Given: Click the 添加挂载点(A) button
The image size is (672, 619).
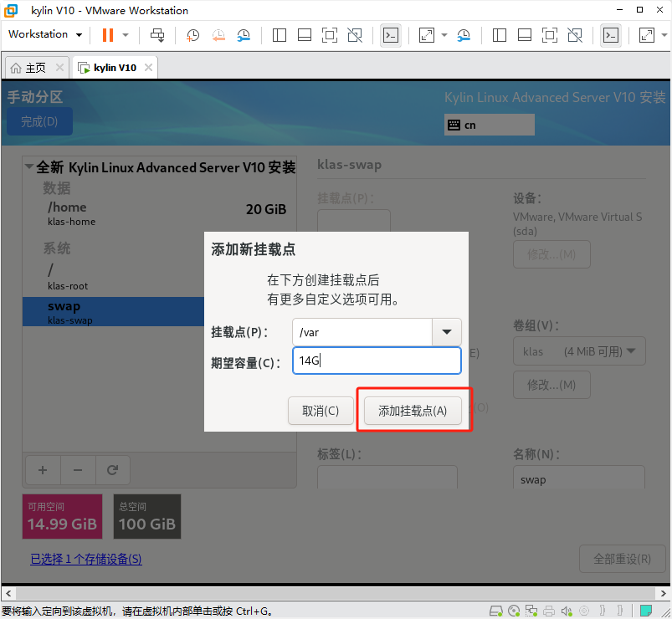Looking at the screenshot, I should pos(413,411).
